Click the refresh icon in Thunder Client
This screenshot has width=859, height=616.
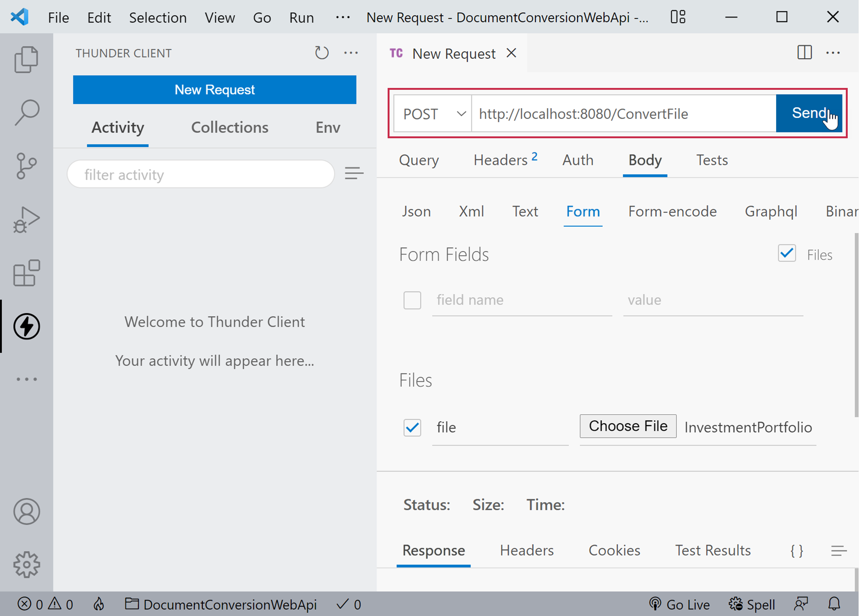coord(322,53)
